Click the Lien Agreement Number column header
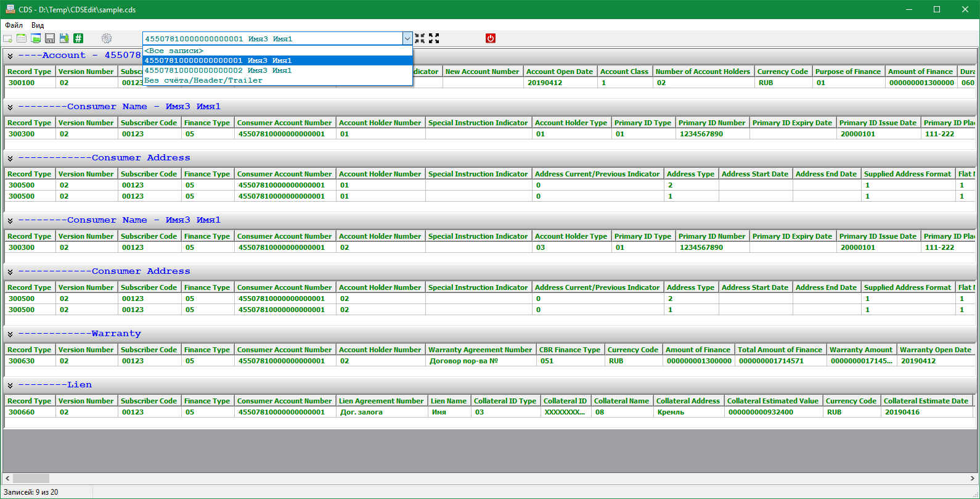Image resolution: width=980 pixels, height=499 pixels. (381, 401)
